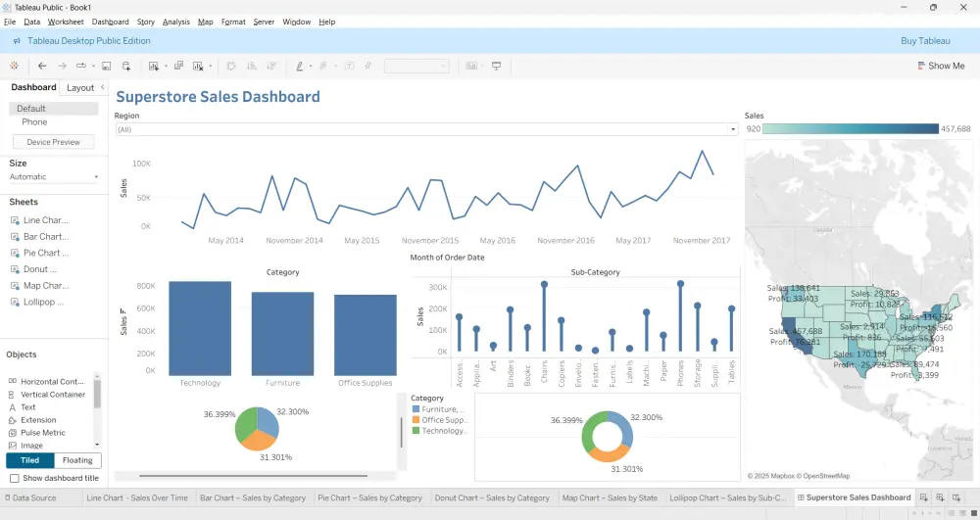Click the Clear Sheet toolbar icon
This screenshot has width=980, height=520.
click(x=198, y=66)
